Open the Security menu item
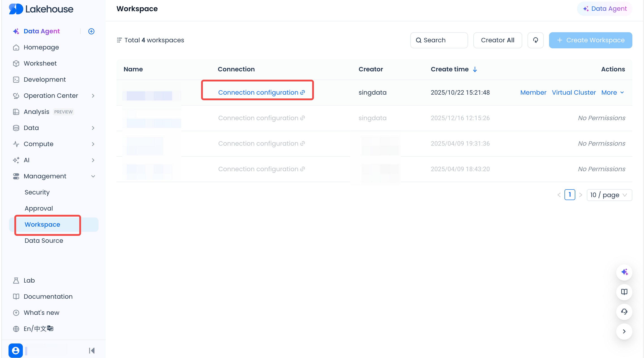Screen dimensions: 644x358 [37, 192]
